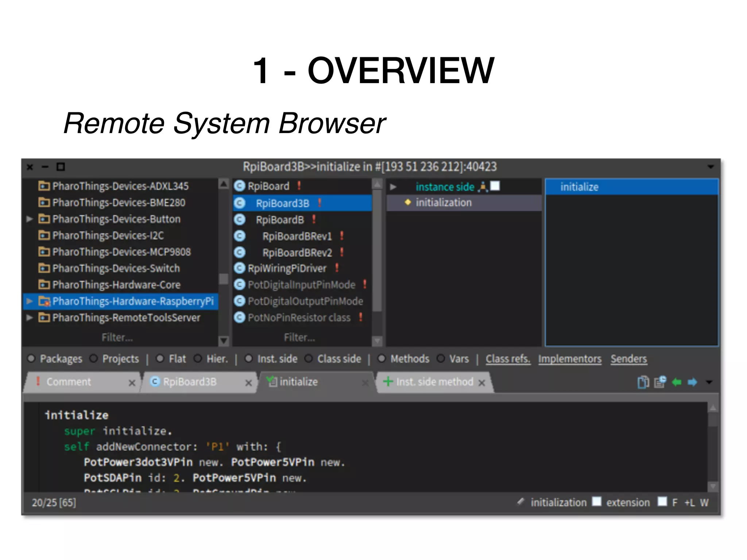Image resolution: width=747 pixels, height=560 pixels.
Task: Toggle the checkbox next to instance side
Action: click(x=495, y=186)
